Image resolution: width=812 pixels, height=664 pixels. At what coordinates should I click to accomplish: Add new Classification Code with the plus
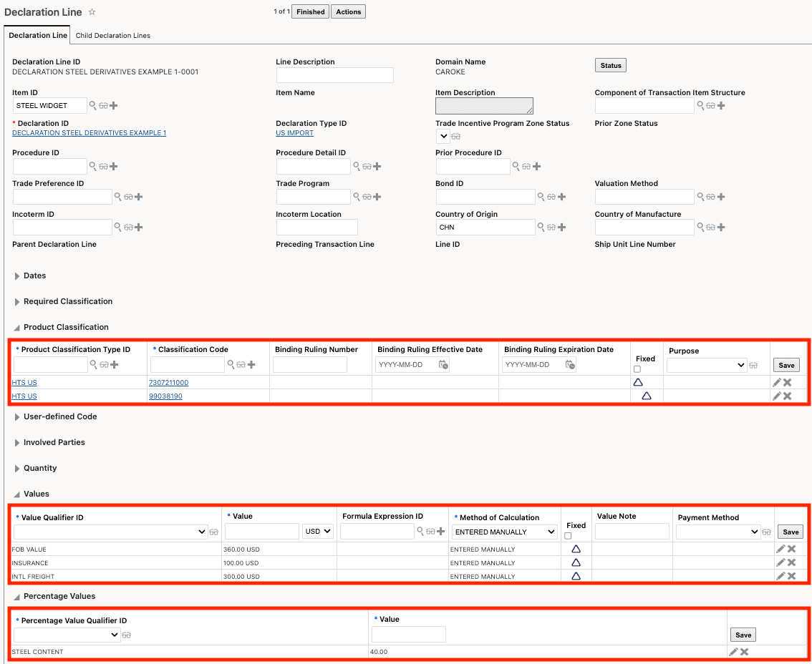tap(251, 365)
